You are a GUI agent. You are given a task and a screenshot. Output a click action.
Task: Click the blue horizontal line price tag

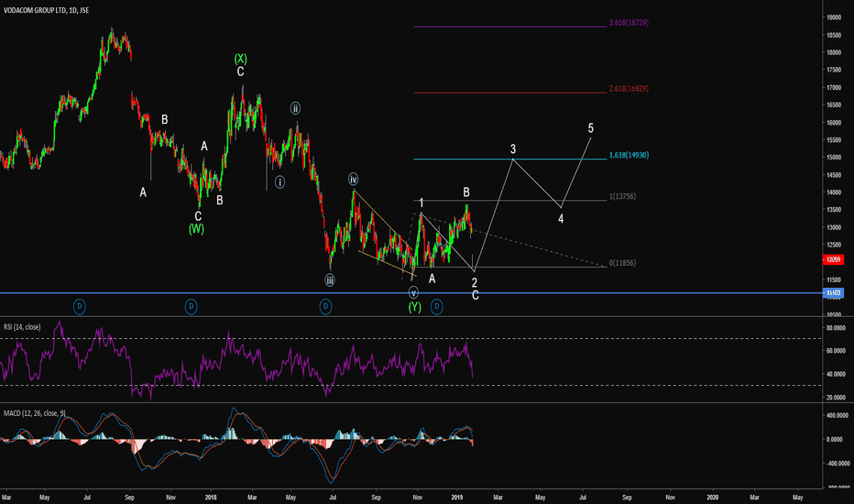[x=833, y=293]
